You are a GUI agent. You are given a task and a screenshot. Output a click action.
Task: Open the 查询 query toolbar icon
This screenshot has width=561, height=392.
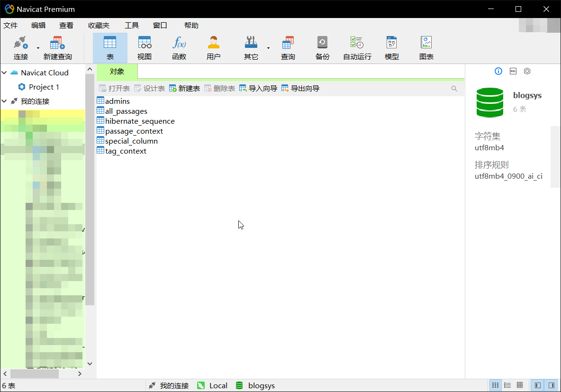pyautogui.click(x=288, y=47)
